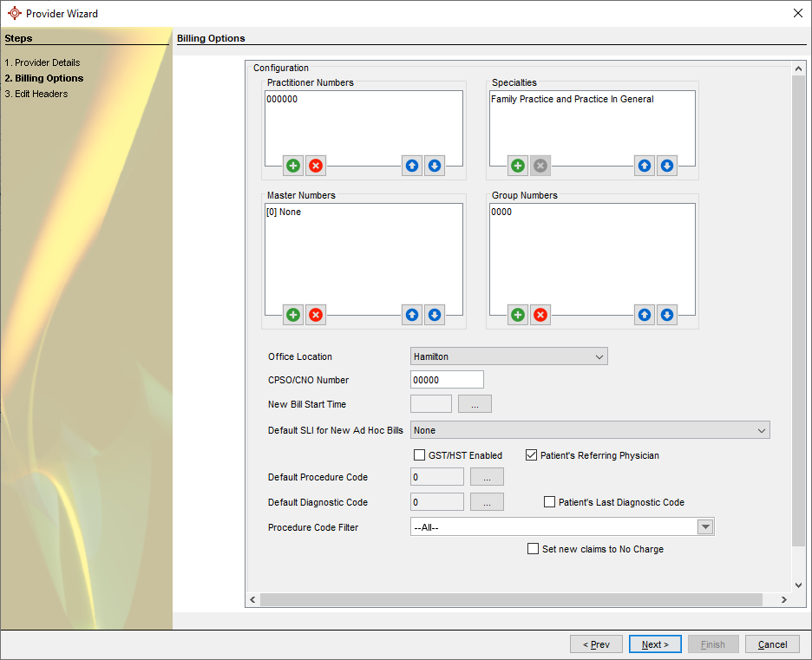
Task: Move Master Number up
Action: pyautogui.click(x=412, y=315)
